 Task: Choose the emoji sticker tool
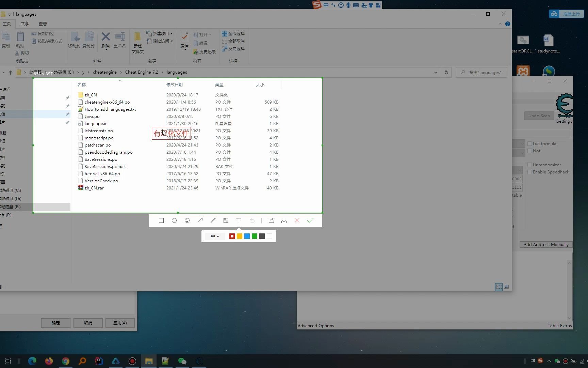187,220
